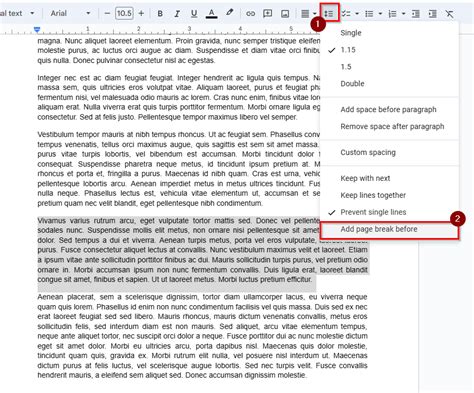This screenshot has height=393, width=474.
Task: Click the increase indent icon
Action: point(432,13)
